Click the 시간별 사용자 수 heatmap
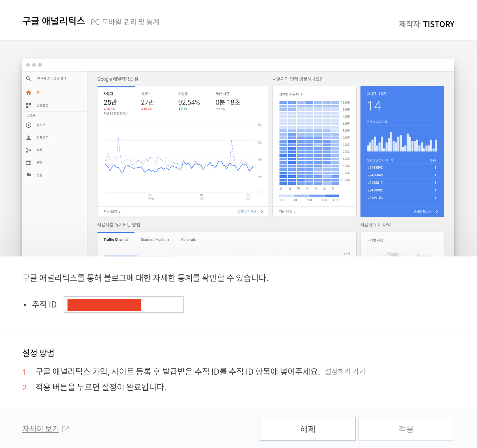 [309, 143]
